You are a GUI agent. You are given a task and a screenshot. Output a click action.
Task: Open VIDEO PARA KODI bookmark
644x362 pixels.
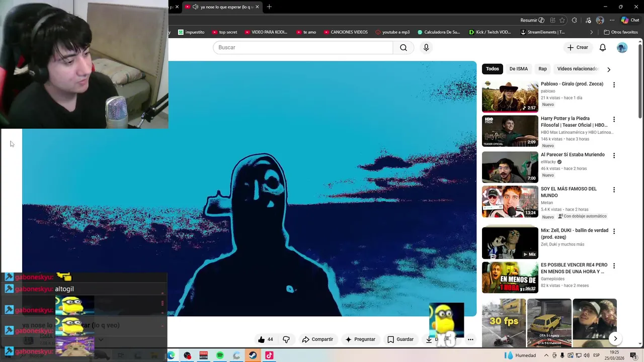point(266,32)
